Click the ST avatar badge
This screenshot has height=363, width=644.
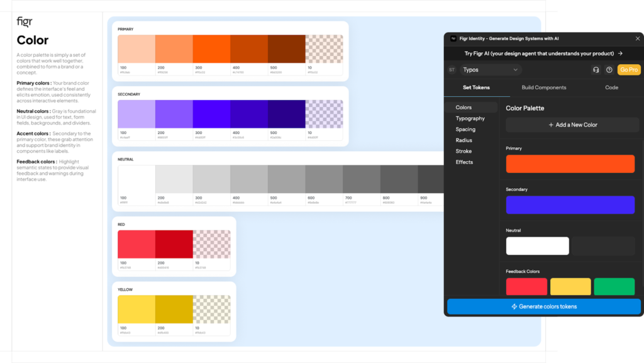[452, 70]
